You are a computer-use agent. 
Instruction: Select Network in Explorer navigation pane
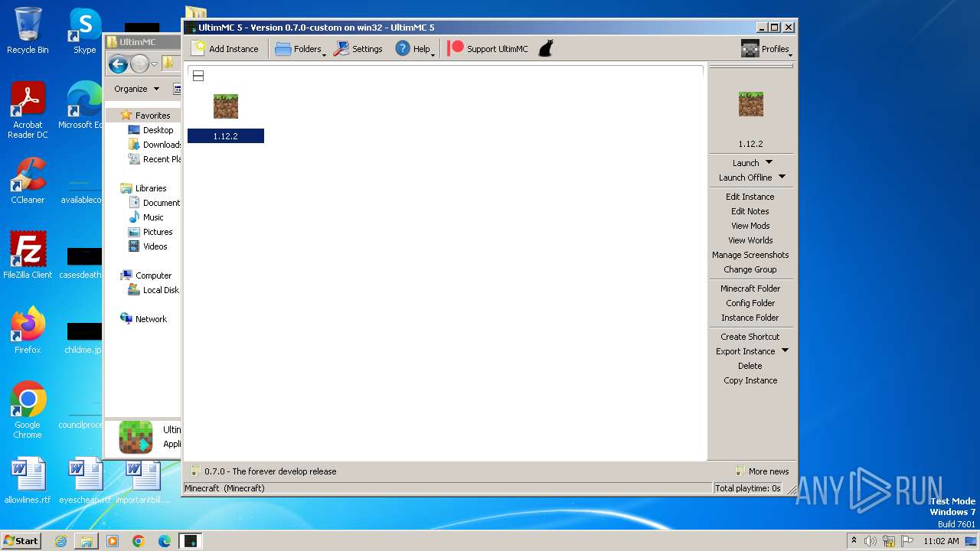click(143, 319)
